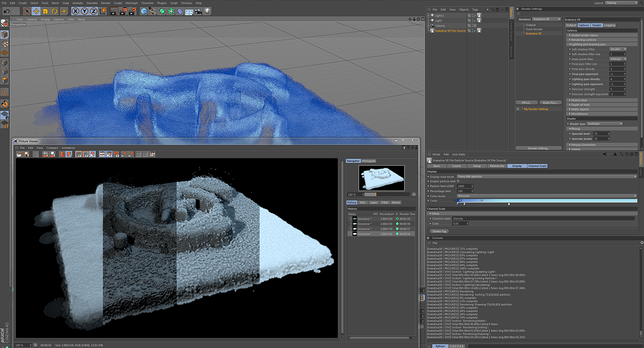Activate the Move tool

36,11
